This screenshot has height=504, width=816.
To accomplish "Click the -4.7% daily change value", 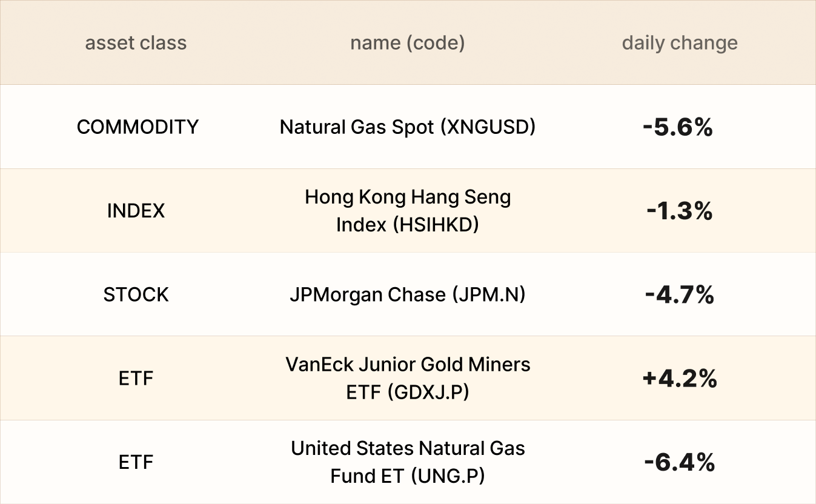I will point(679,295).
